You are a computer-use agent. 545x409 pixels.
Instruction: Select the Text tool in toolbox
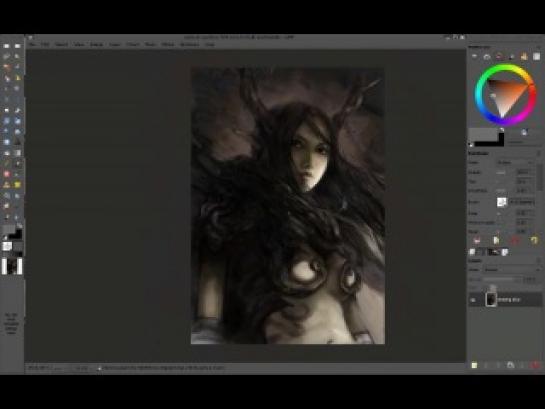tap(17, 142)
